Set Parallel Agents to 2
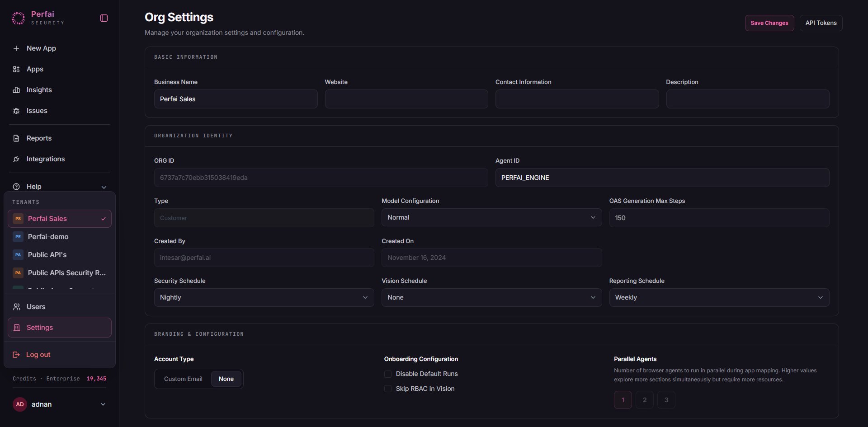Image resolution: width=868 pixels, height=427 pixels. point(645,400)
